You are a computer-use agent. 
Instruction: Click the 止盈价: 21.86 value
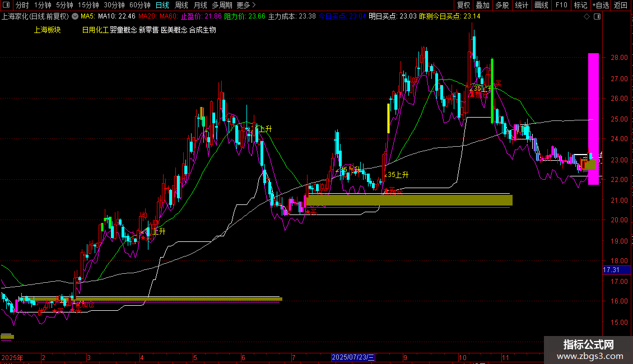201,17
